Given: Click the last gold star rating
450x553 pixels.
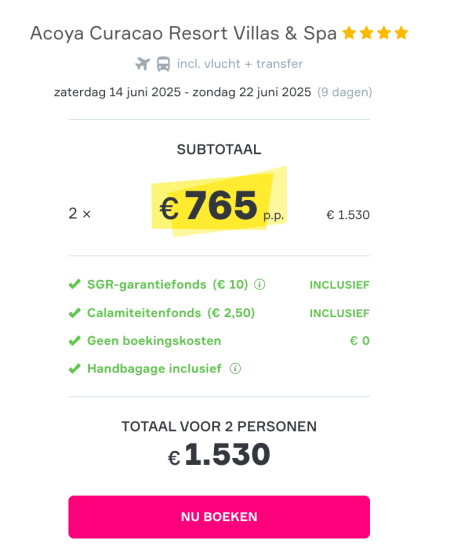Looking at the screenshot, I should point(401,33).
